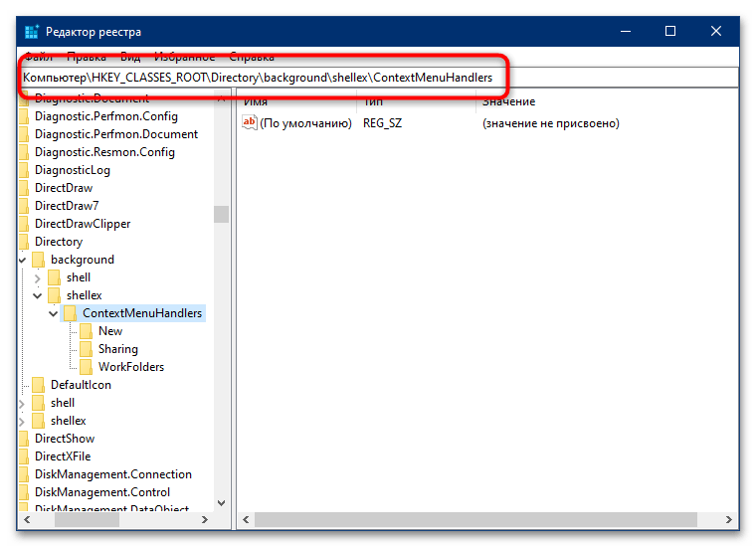Screen dimensions: 756x547
Task: Click the folder icon beside DirectXFile
Action: tap(24, 456)
